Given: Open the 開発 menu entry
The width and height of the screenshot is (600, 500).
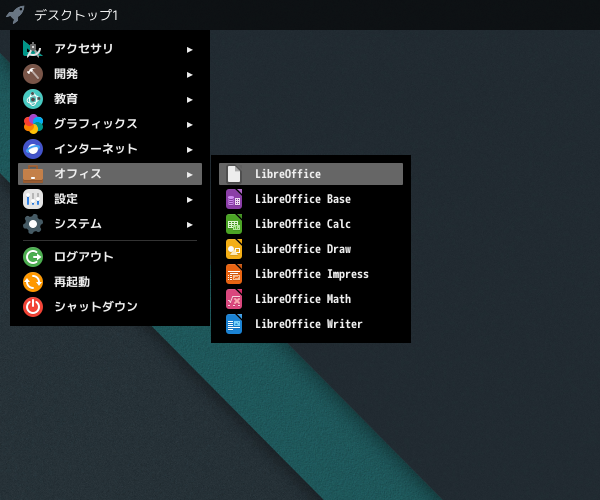Looking at the screenshot, I should click(x=110, y=74).
